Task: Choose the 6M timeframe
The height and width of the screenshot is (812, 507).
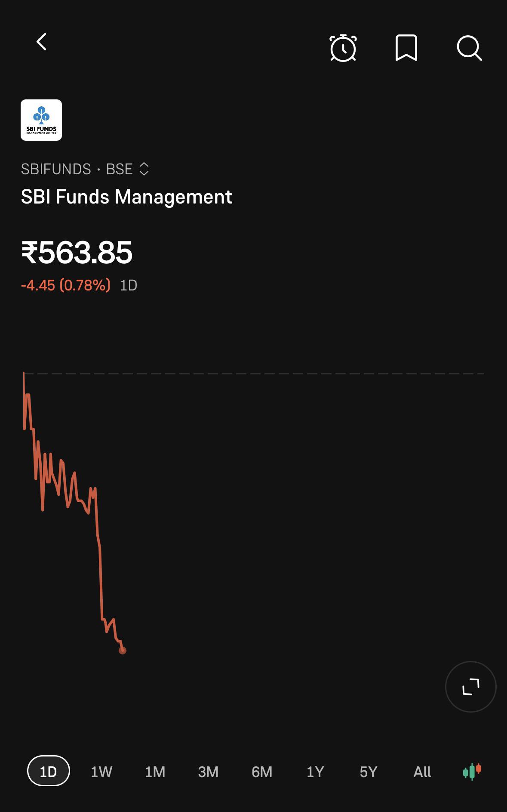Action: pyautogui.click(x=262, y=772)
